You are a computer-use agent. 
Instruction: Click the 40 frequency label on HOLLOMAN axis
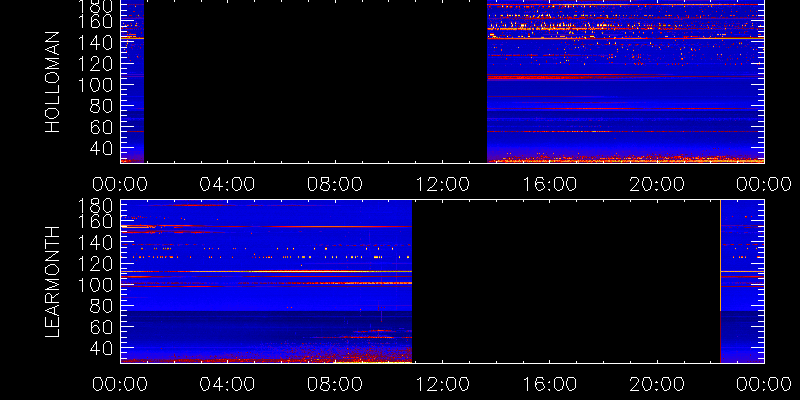point(104,149)
